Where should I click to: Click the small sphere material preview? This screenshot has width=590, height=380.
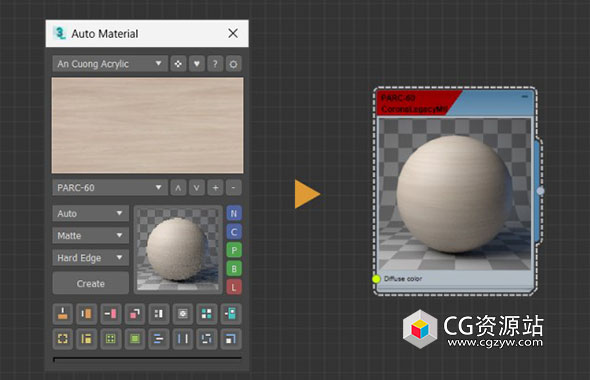[178, 249]
